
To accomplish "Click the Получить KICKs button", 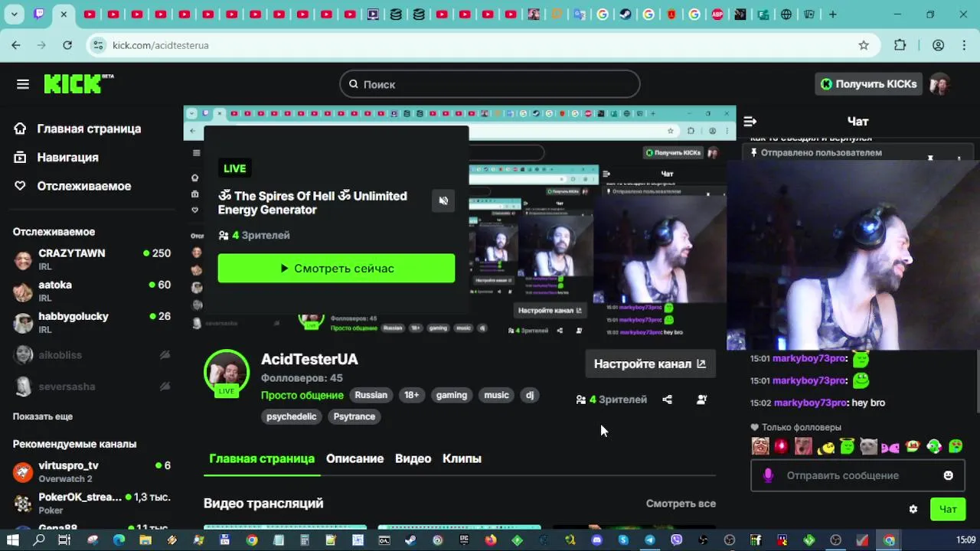I will point(868,84).
